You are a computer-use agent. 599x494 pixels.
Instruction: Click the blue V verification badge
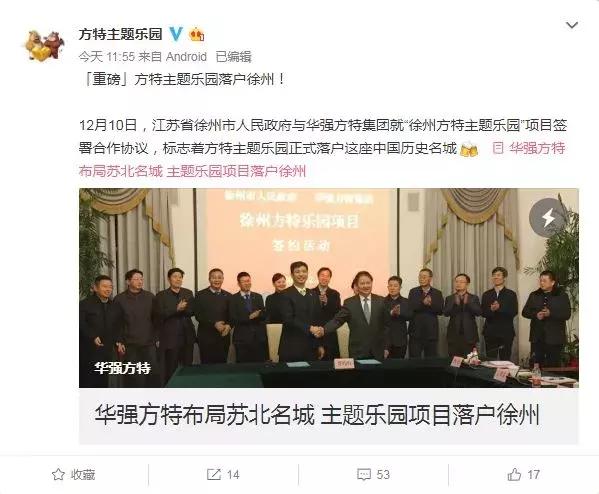[176, 34]
